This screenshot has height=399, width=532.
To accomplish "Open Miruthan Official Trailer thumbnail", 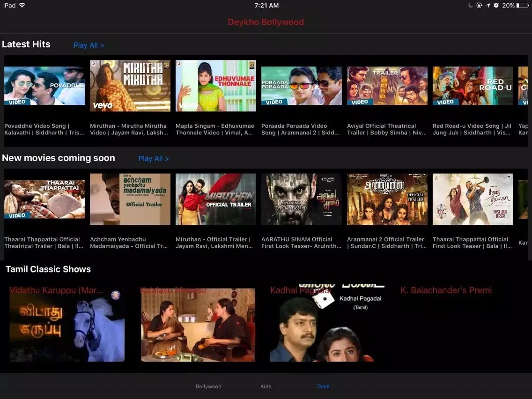I will tap(216, 199).
